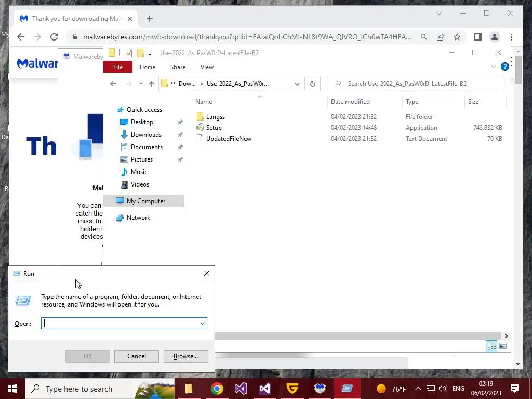Click File Explorer forward arrow
This screenshot has width=532, height=399.
[129, 84]
